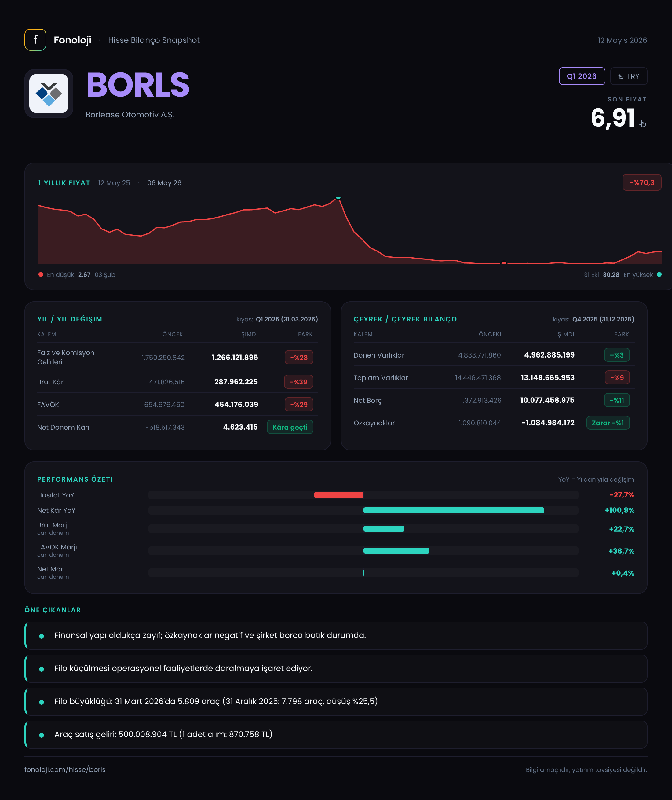Click the +0,4% Net Marj value

tap(623, 573)
